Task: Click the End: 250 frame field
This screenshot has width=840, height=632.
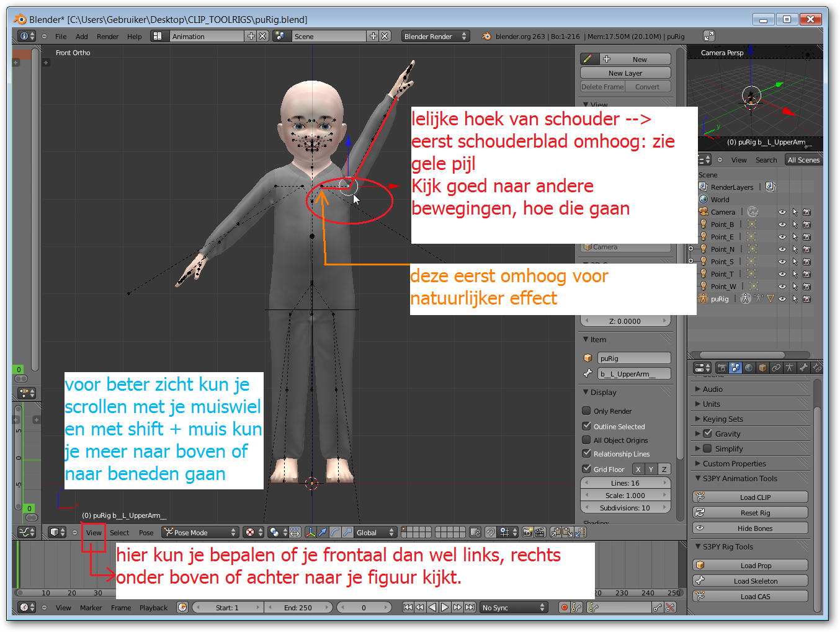Action: [x=298, y=607]
